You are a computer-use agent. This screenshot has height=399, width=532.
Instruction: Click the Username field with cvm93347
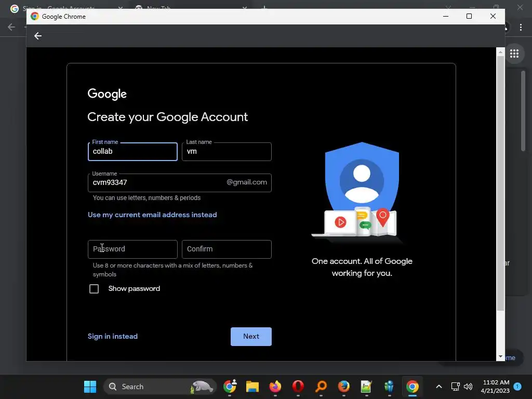(179, 183)
